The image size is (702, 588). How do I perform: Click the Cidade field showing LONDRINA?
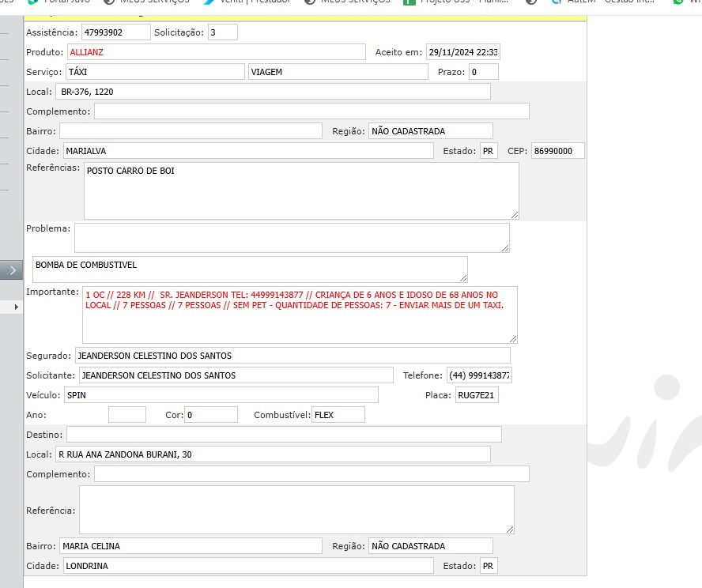point(248,566)
